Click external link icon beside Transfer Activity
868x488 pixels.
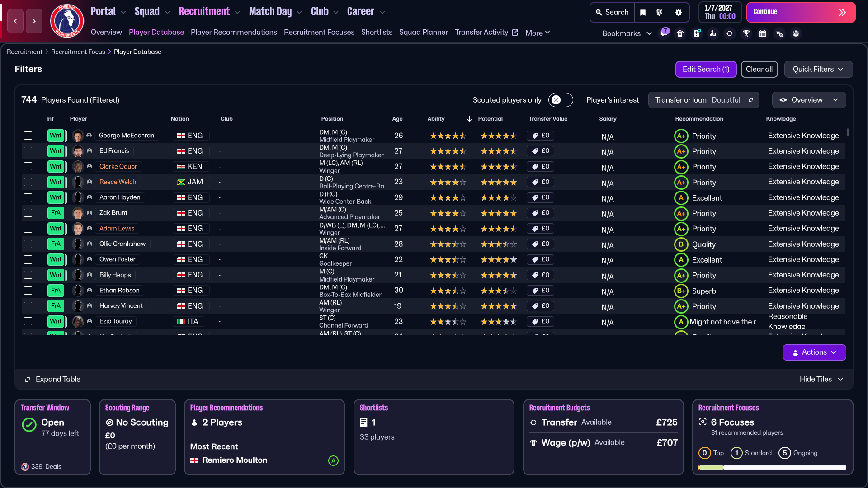(515, 33)
